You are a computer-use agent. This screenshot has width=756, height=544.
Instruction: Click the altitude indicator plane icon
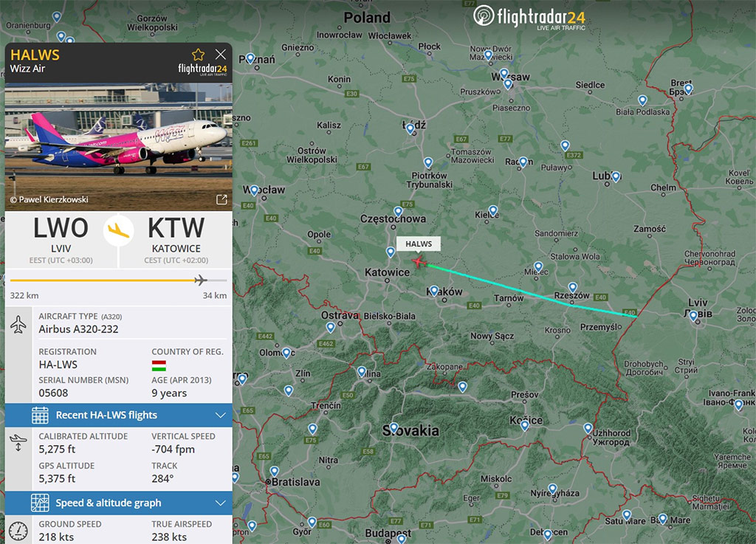(x=18, y=443)
